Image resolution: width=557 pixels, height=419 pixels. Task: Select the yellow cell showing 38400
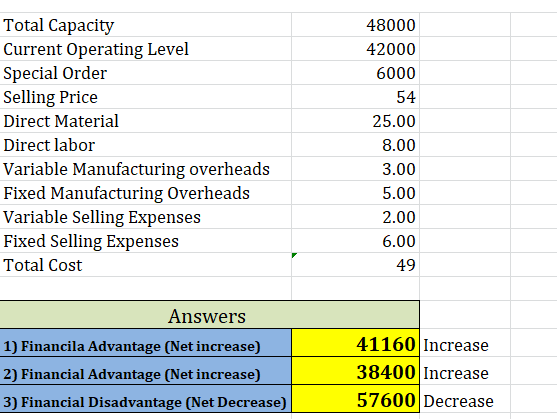point(356,371)
